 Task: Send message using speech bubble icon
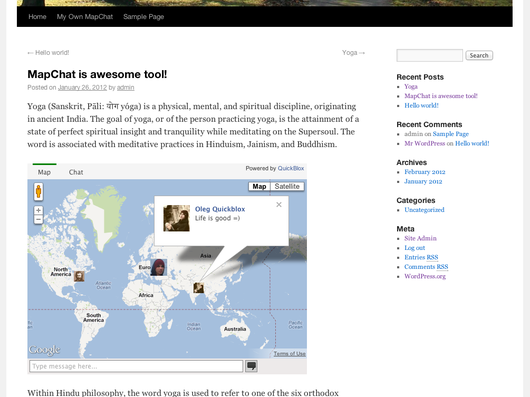(x=251, y=366)
